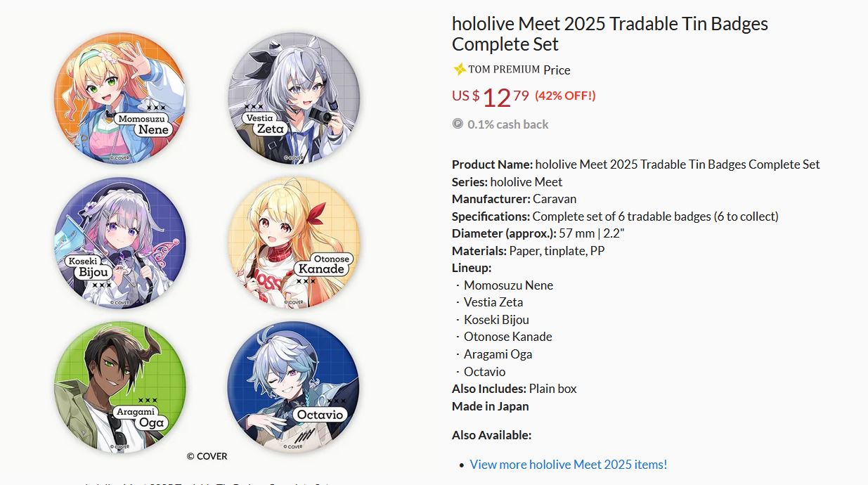Click the US $12.79 price

tap(490, 96)
